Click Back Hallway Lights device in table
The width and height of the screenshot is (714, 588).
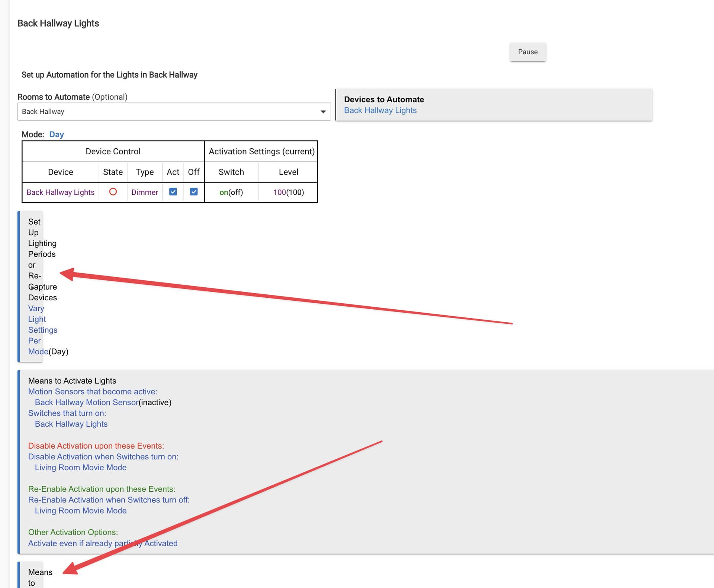pos(61,192)
